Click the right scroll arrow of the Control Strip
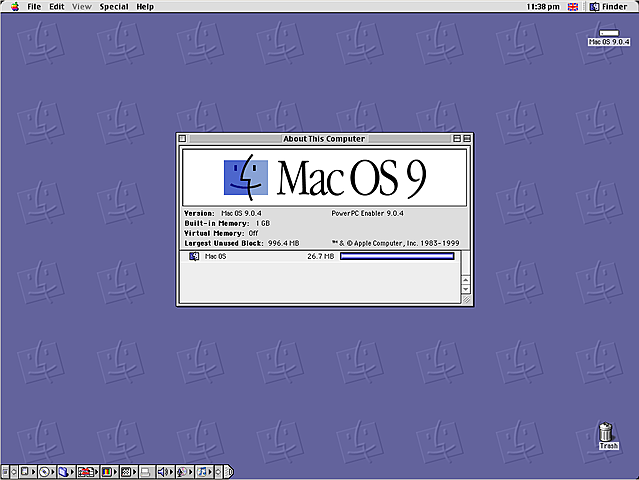The height and width of the screenshot is (480, 639). pyautogui.click(x=218, y=472)
